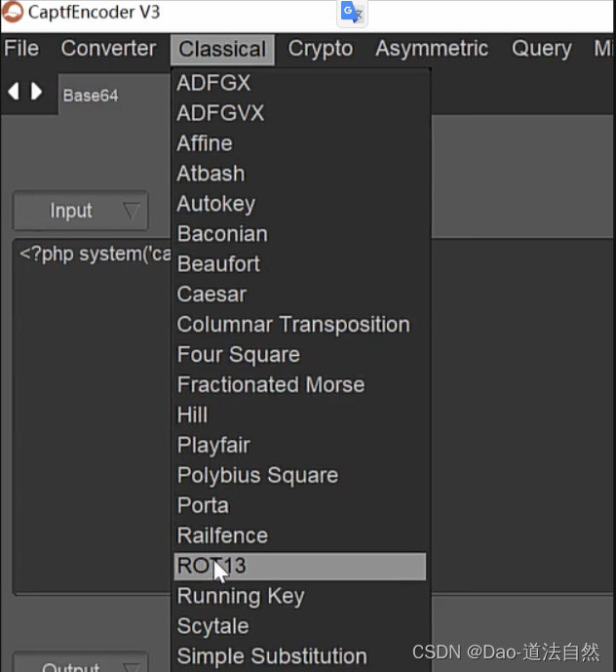Viewport: 616px width, 672px height.
Task: Choose the Caesar cipher entry
Action: (x=300, y=295)
